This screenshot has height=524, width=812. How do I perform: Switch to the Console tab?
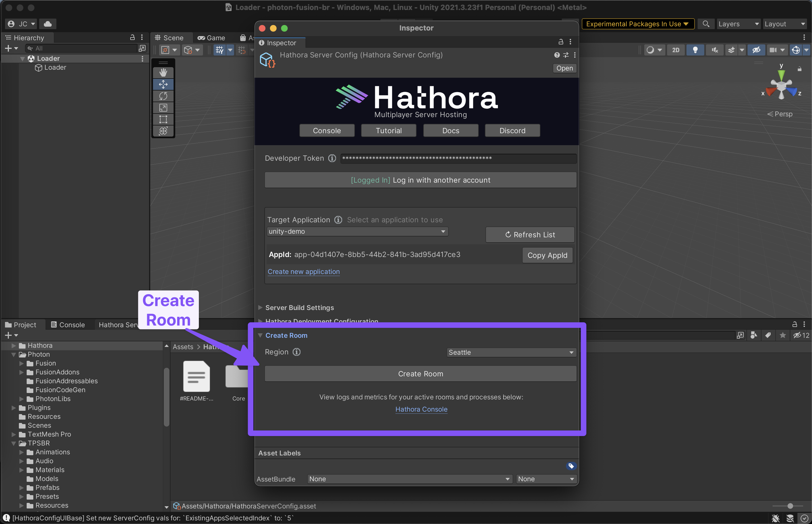(x=68, y=325)
